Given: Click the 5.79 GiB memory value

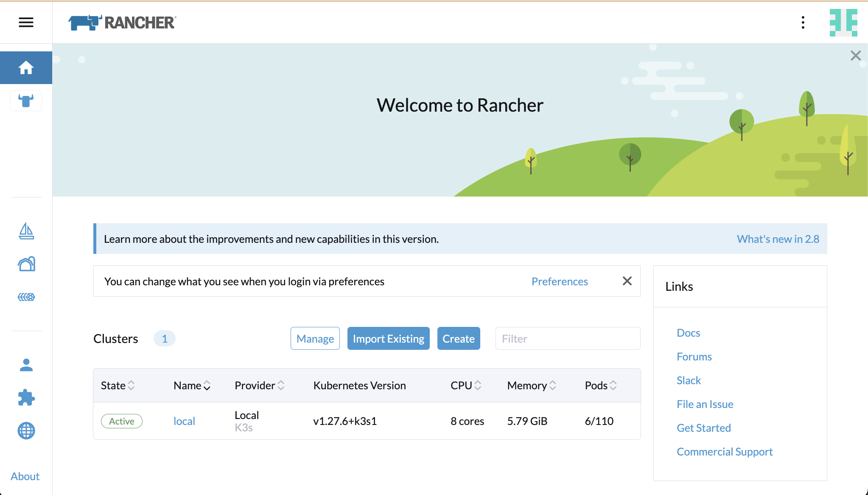Looking at the screenshot, I should click(x=527, y=421).
